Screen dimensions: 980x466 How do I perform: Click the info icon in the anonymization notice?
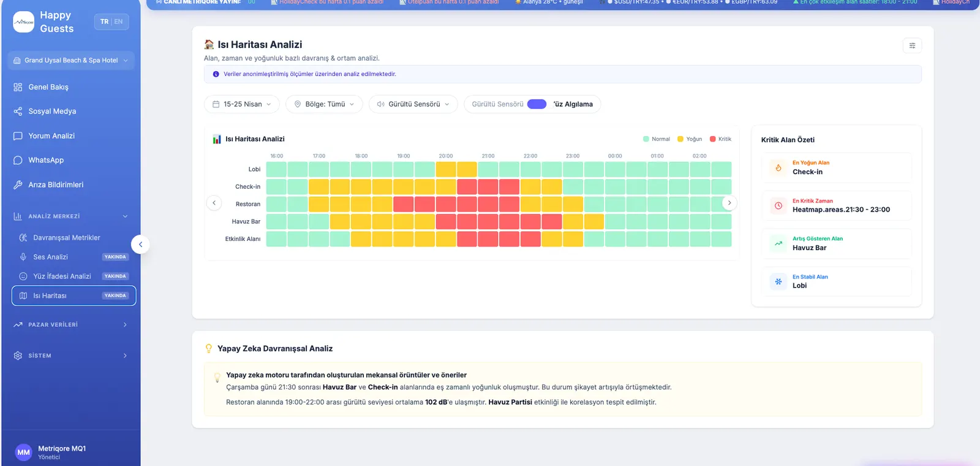[216, 74]
